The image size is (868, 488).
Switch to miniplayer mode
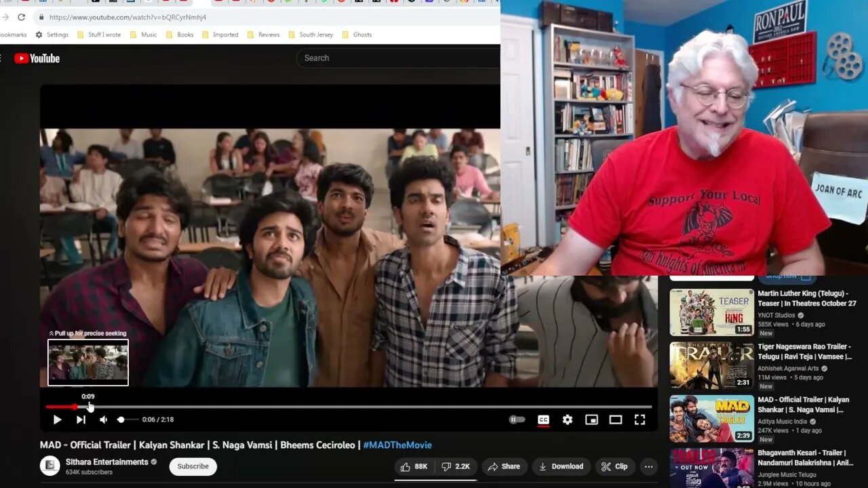pos(591,420)
